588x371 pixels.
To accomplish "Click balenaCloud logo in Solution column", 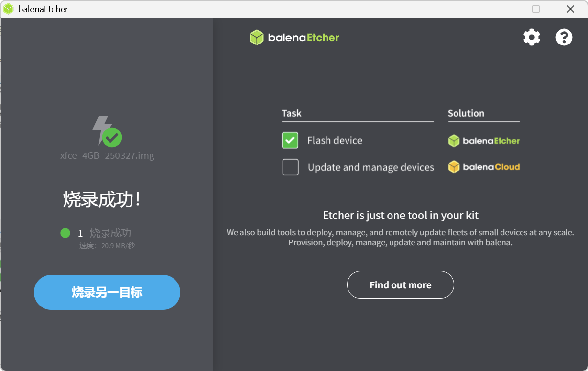I will (x=484, y=167).
